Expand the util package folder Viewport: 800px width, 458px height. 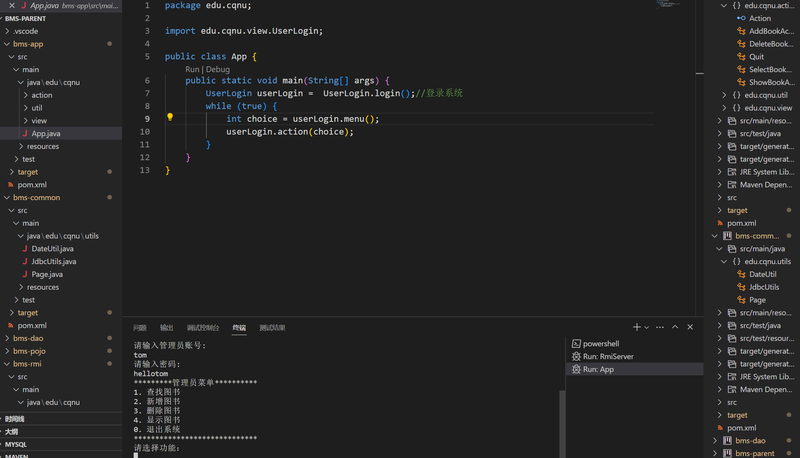(26, 108)
